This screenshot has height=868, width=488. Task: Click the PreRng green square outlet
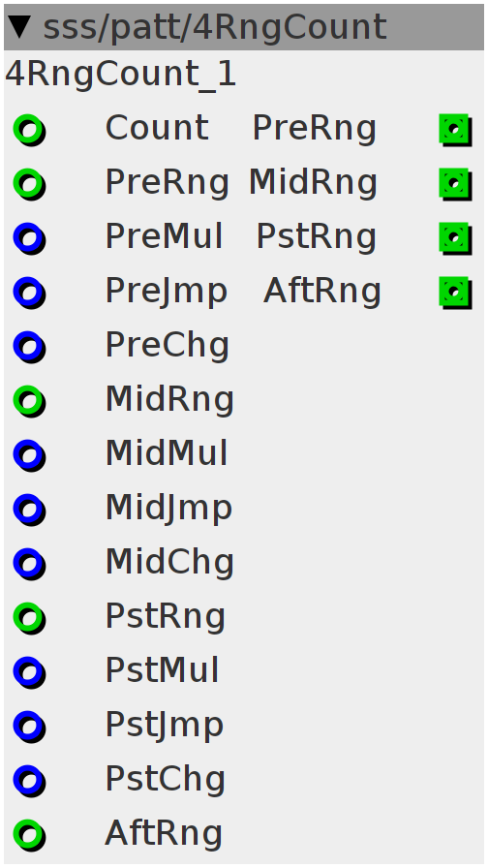(x=455, y=130)
